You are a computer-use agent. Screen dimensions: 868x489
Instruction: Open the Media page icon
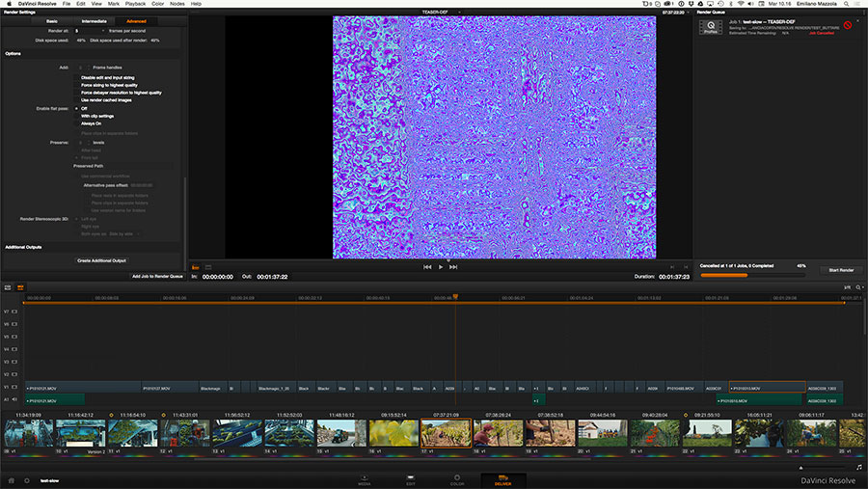click(364, 478)
